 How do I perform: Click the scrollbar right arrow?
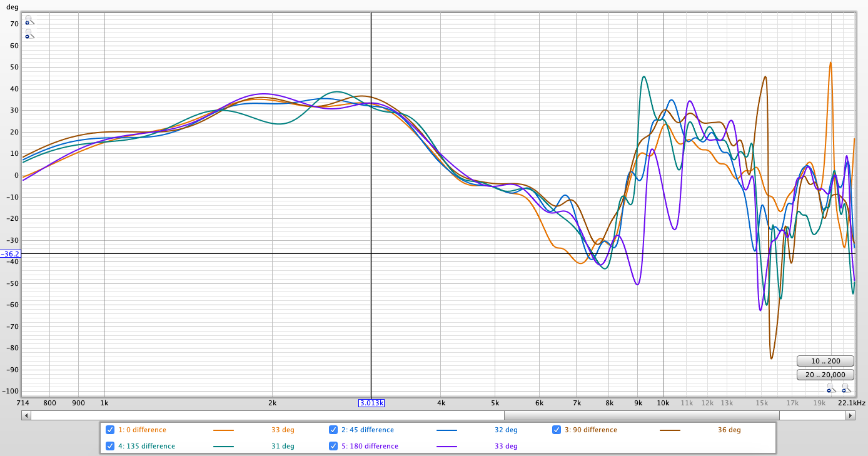click(850, 415)
